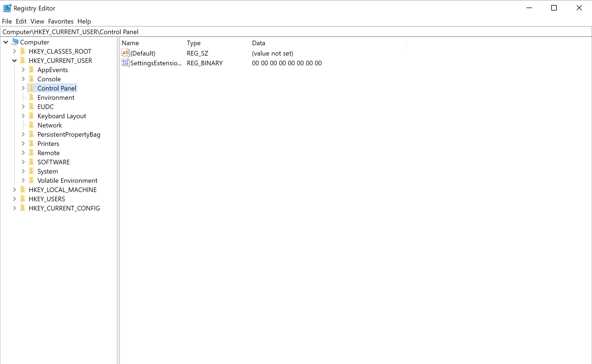Expand the Volatile Environment key arrow
The width and height of the screenshot is (592, 364).
[x=23, y=181]
